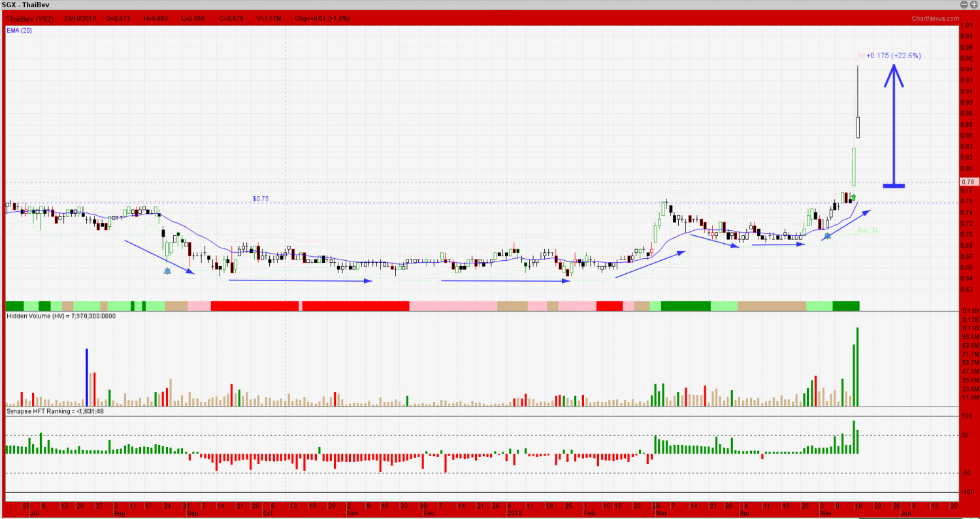Screen dimensions: 980x519
Task: Click the Buy_SL stop-loss label
Action: pos(868,230)
